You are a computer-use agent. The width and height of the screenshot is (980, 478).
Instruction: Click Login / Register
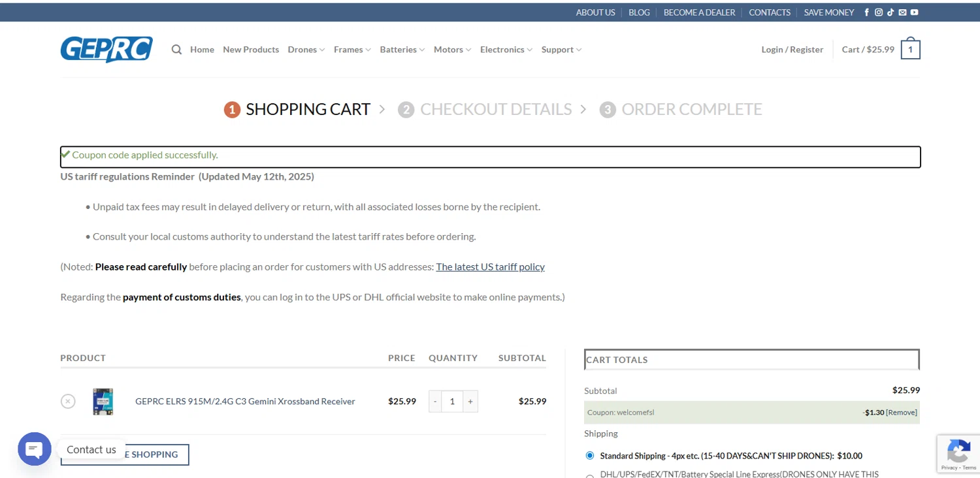pyautogui.click(x=792, y=50)
